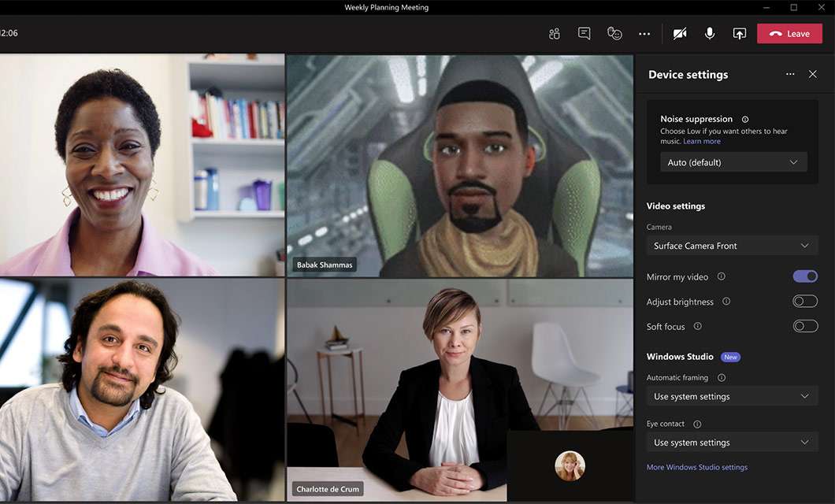The image size is (835, 504).
Task: Click the self-view avatar thumbnail
Action: 570,465
